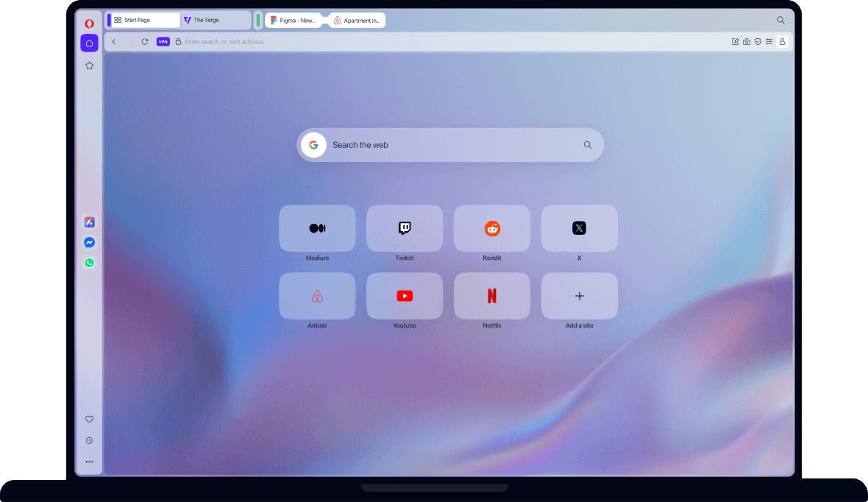The width and height of the screenshot is (868, 502).
Task: Open Easy Setup via sliders icon
Action: [769, 41]
